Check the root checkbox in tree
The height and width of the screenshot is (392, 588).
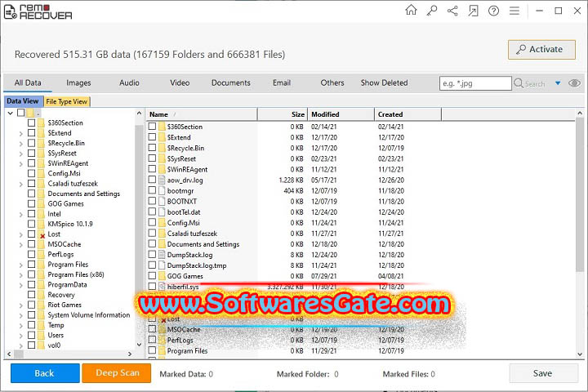coord(21,113)
